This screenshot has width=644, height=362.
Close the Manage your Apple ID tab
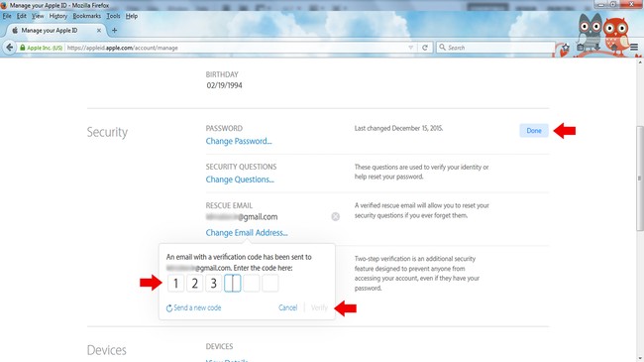coord(99,31)
